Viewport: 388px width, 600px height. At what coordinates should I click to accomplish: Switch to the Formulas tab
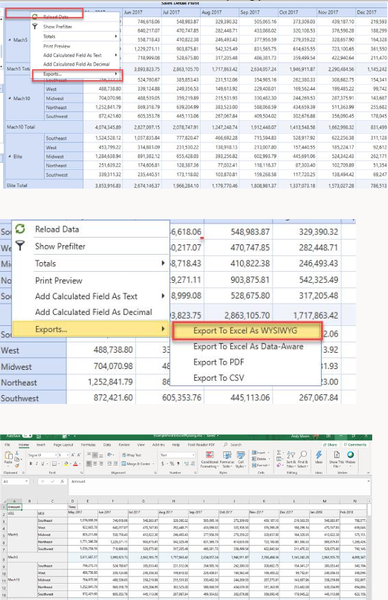pyautogui.click(x=88, y=445)
